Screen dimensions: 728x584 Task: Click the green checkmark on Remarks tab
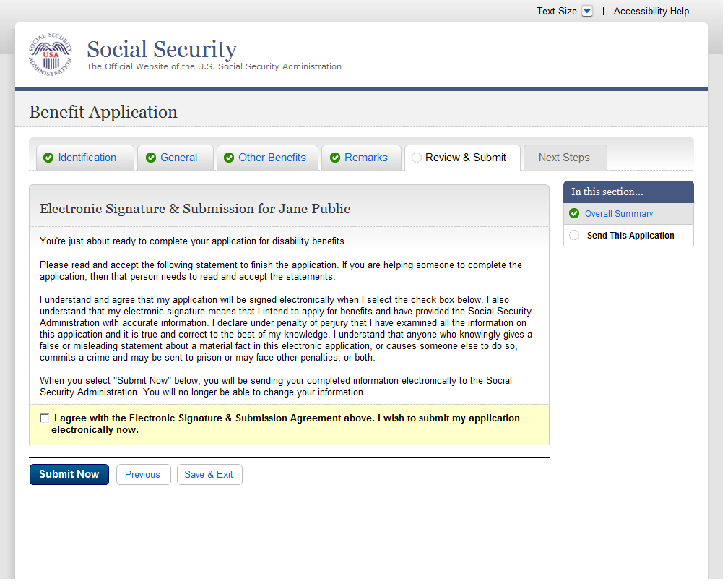(335, 158)
